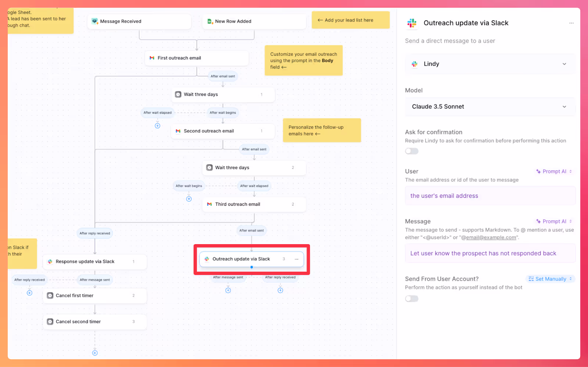Open ellipsis menu on Outreach update via Slack node
The height and width of the screenshot is (367, 588).
pos(297,259)
